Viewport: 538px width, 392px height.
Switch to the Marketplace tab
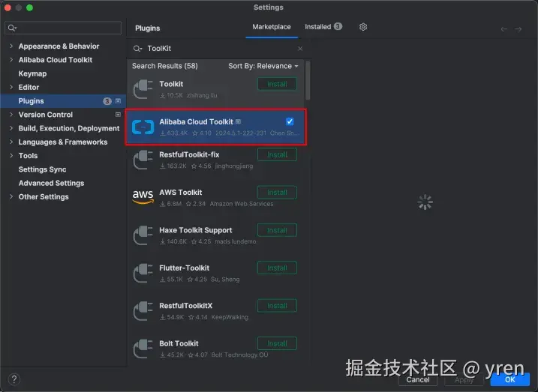click(x=272, y=27)
